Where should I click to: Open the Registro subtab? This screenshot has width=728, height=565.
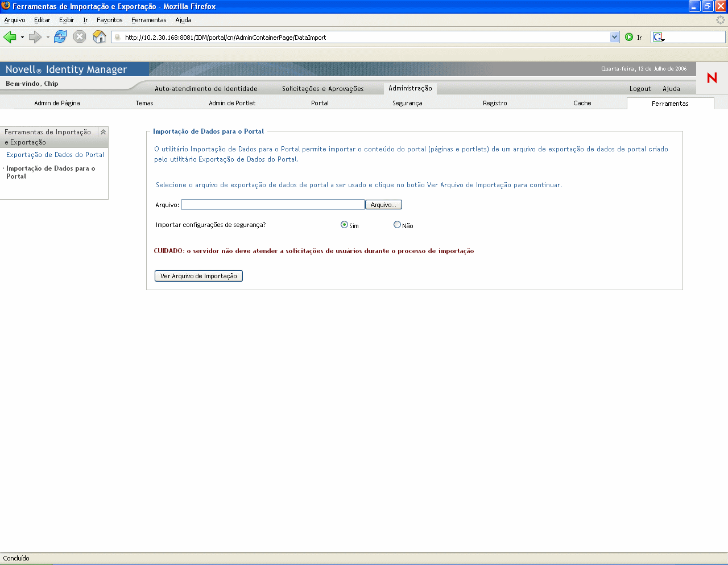pyautogui.click(x=495, y=103)
